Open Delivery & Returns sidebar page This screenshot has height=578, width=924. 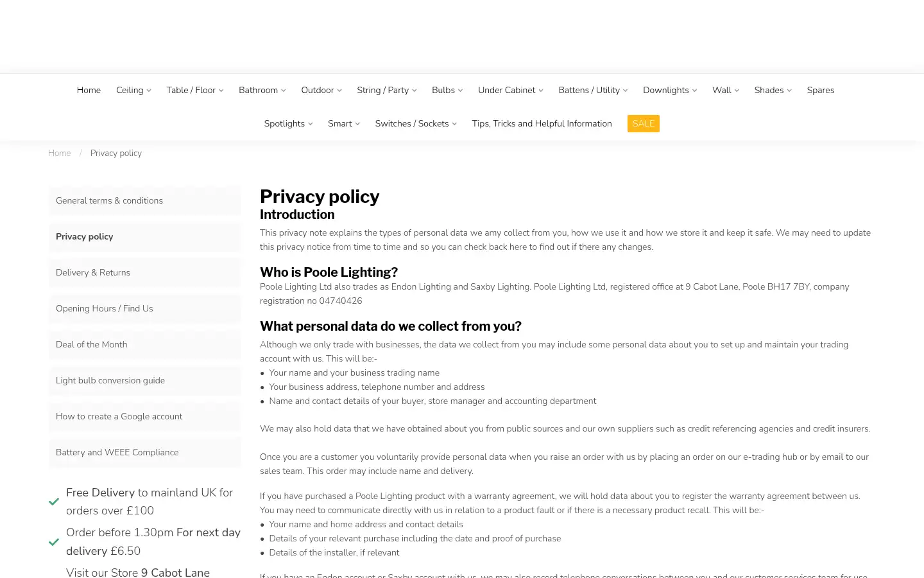point(145,272)
